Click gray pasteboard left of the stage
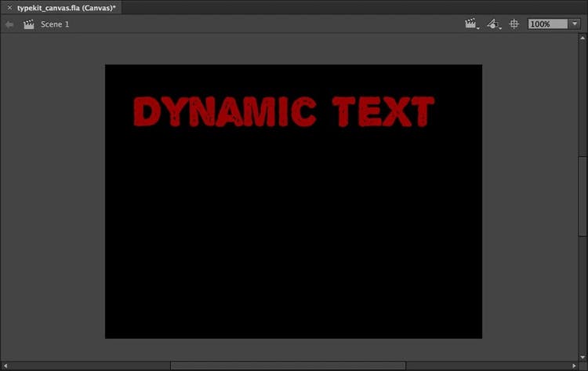This screenshot has height=371, width=588. point(53,196)
